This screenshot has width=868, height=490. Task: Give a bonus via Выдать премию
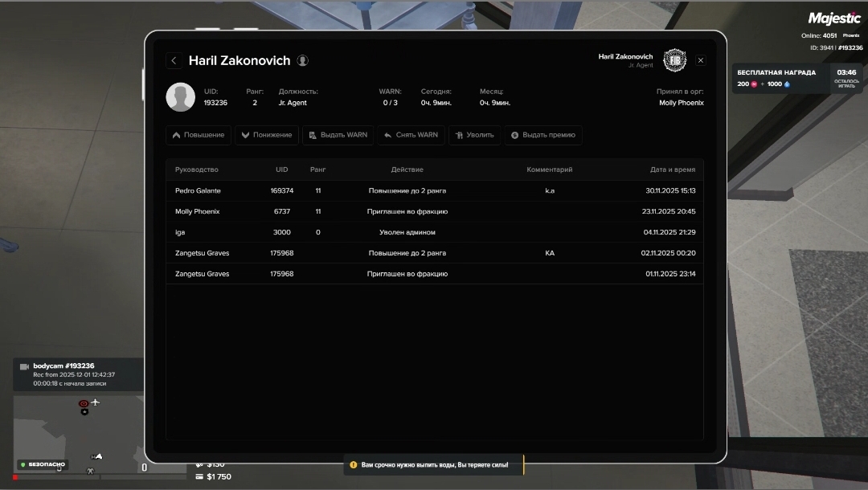pos(543,135)
